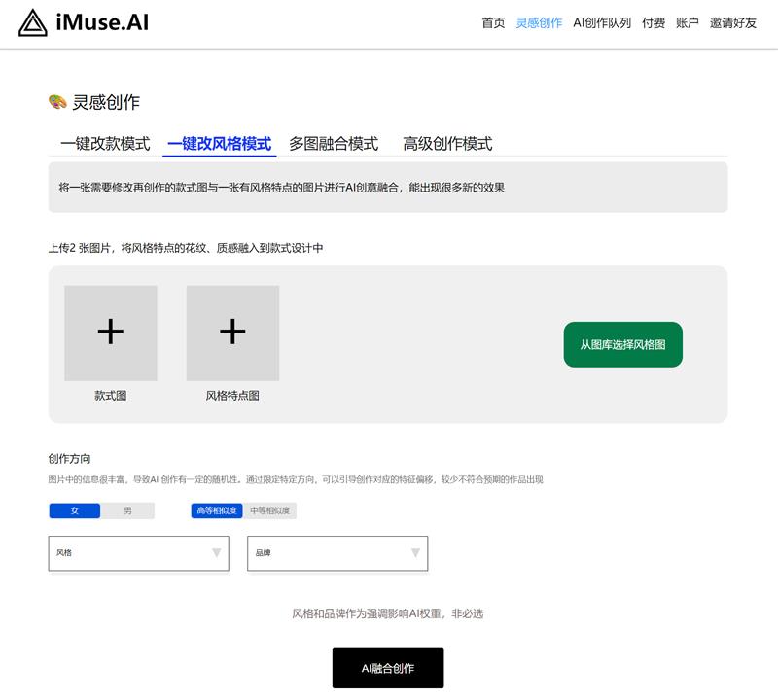This screenshot has width=778, height=700.
Task: Open the 品牌 dropdown
Action: coord(336,553)
